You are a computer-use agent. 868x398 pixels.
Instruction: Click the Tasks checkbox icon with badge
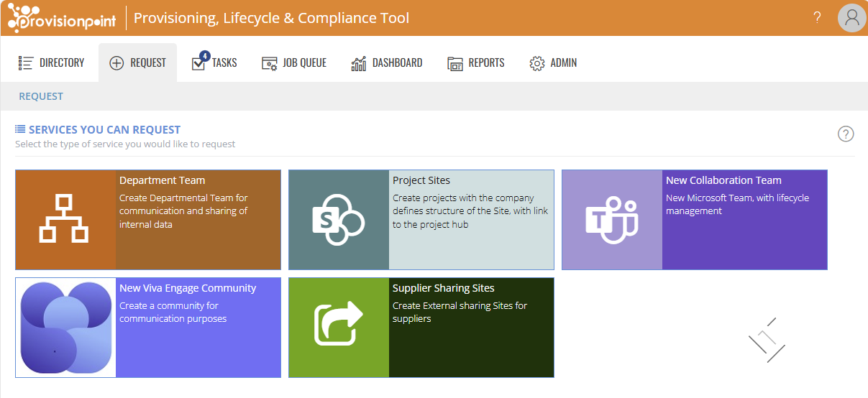point(199,62)
